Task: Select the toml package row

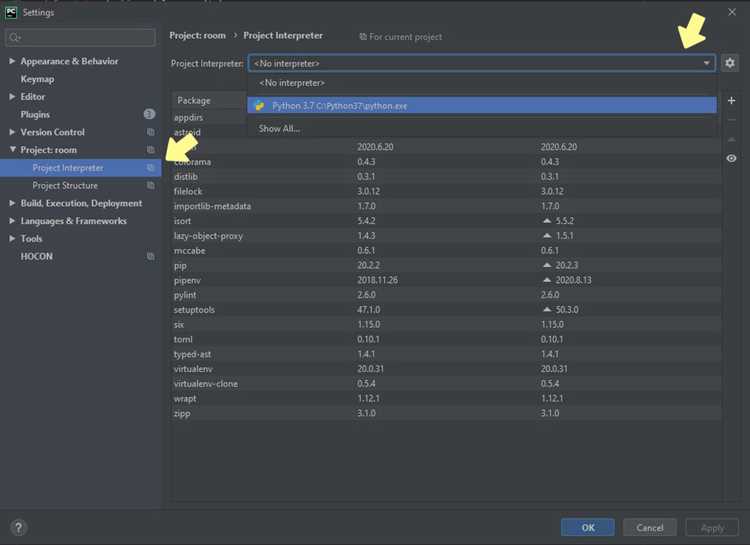Action: (446, 339)
